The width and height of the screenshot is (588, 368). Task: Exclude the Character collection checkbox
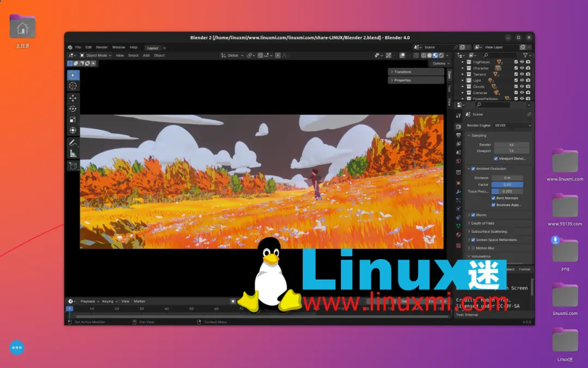pyautogui.click(x=516, y=68)
